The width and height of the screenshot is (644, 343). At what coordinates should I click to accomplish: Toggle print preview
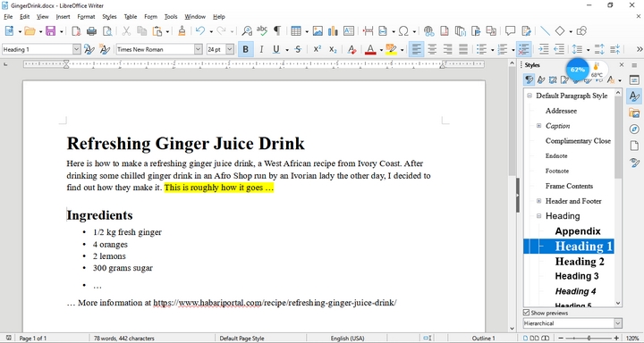pyautogui.click(x=107, y=30)
